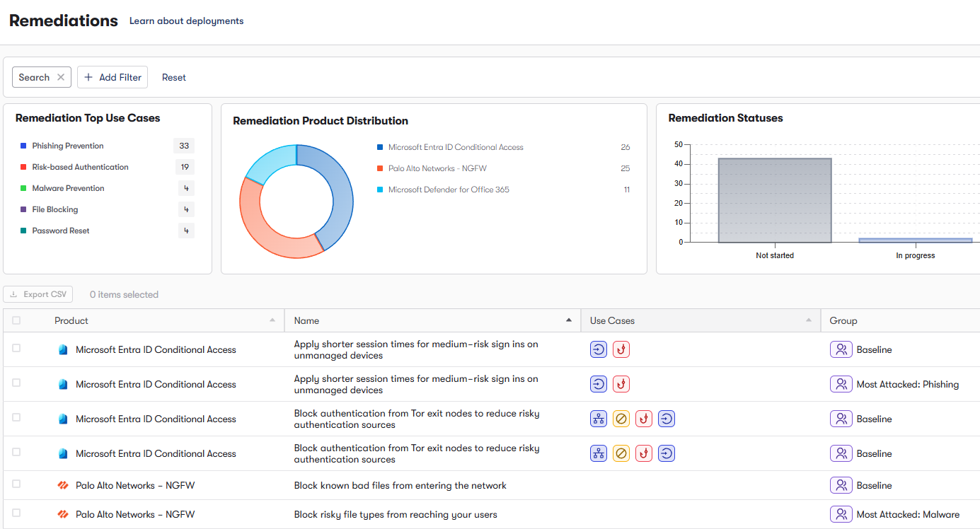Click the Export CSV button
This screenshot has height=529, width=980.
pos(38,294)
